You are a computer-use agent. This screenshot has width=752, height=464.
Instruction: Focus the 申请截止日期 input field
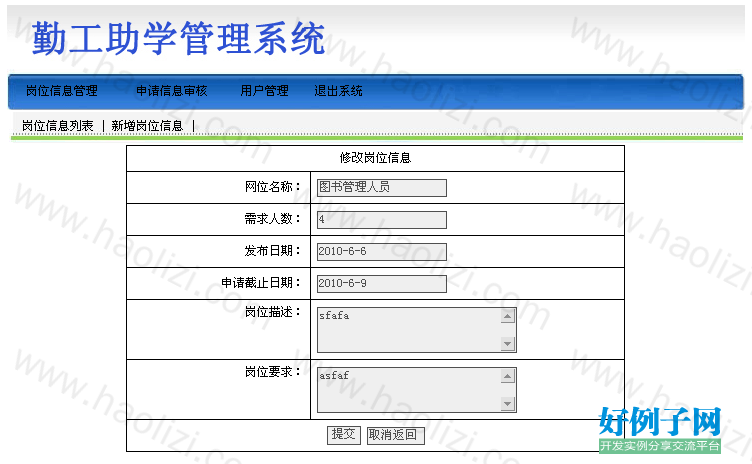pyautogui.click(x=382, y=284)
